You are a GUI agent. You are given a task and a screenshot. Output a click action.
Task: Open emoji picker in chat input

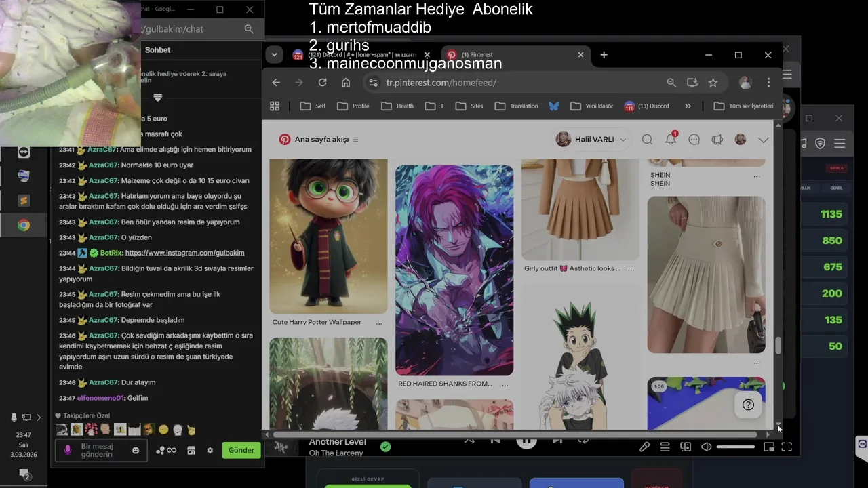pyautogui.click(x=136, y=450)
